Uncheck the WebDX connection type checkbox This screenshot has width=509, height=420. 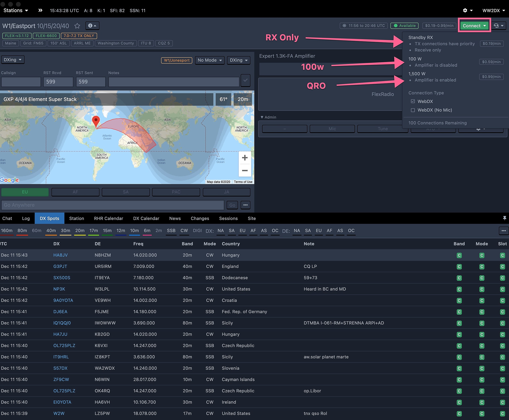tap(413, 101)
